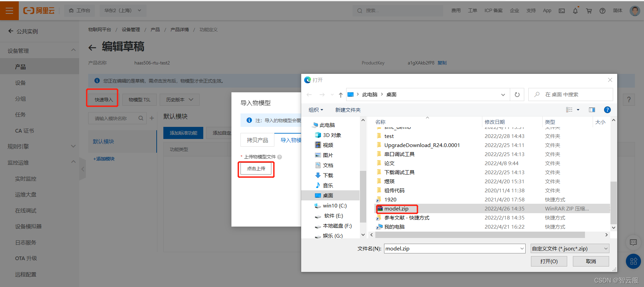The height and width of the screenshot is (287, 644).
Task: Add a module with the plus icon
Action: point(152,118)
